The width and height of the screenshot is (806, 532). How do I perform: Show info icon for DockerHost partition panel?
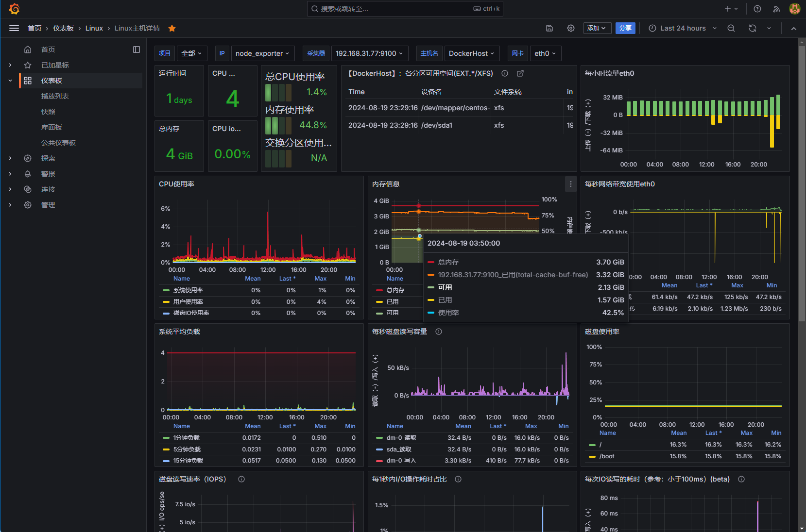pos(505,73)
